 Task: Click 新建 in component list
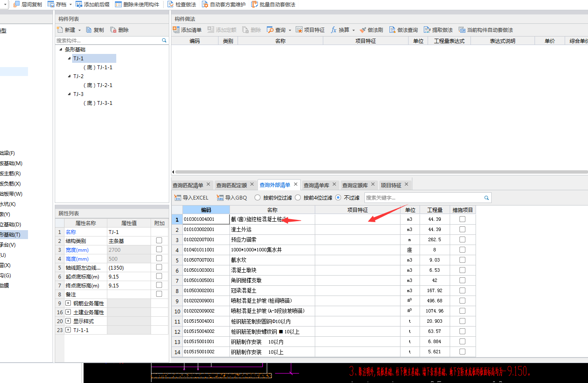pyautogui.click(x=66, y=30)
